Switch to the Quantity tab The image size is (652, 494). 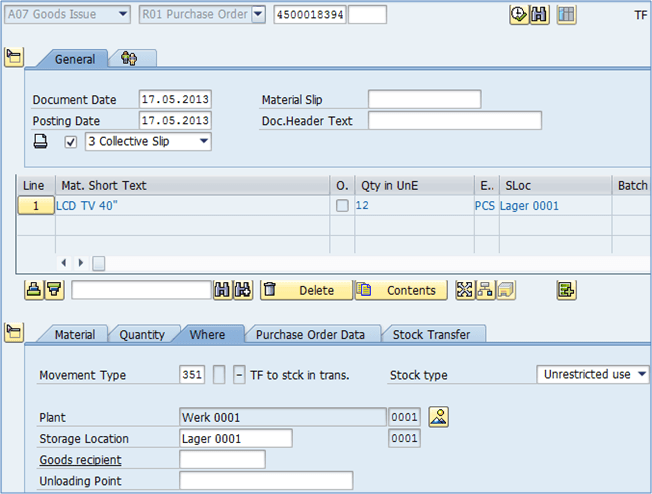tap(142, 335)
